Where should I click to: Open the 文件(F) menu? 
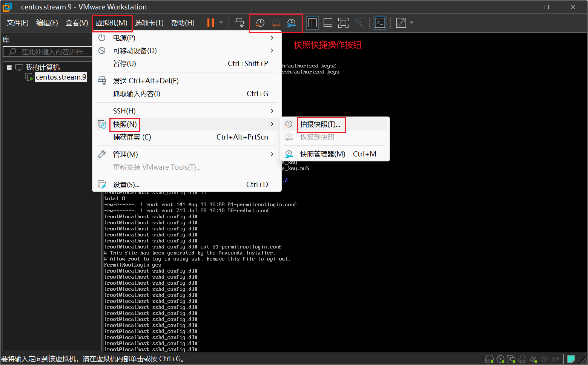tap(18, 23)
